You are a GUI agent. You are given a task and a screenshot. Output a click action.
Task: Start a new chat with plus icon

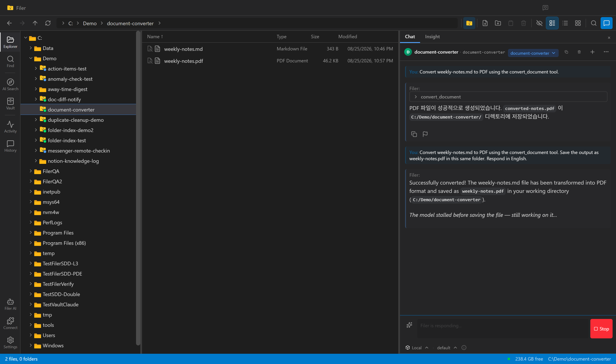coord(592,52)
